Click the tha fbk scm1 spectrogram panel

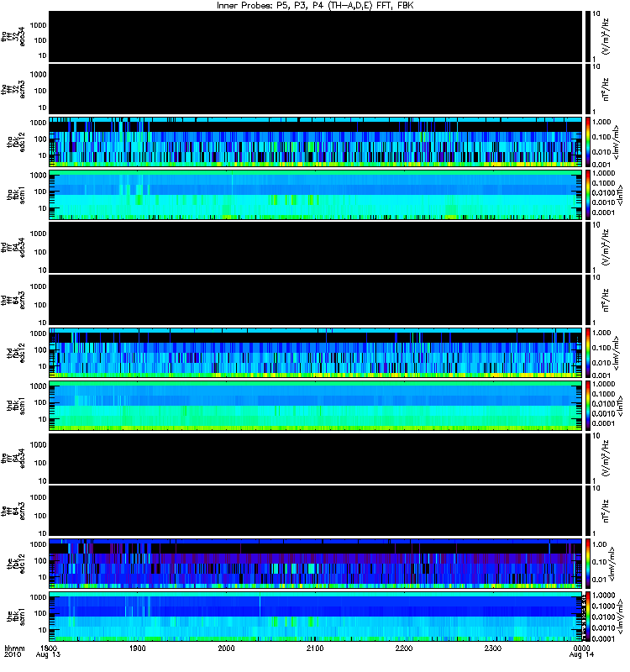pos(316,195)
